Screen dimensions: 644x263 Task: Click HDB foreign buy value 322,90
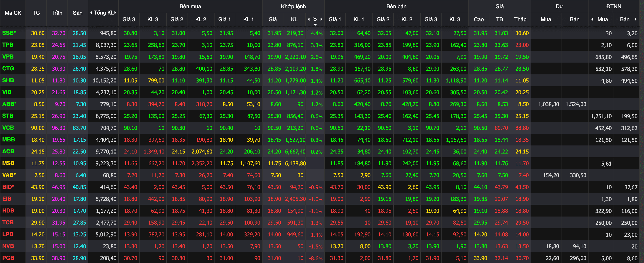pyautogui.click(x=604, y=211)
